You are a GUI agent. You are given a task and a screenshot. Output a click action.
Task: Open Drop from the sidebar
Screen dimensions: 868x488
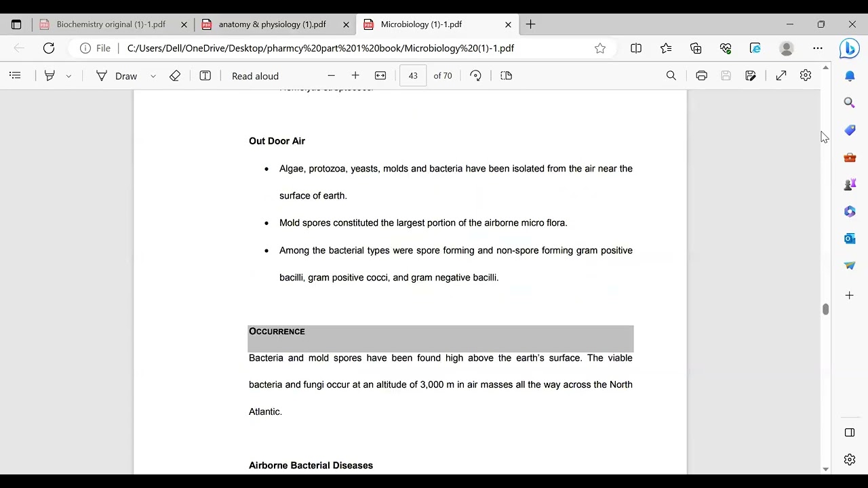click(x=850, y=266)
